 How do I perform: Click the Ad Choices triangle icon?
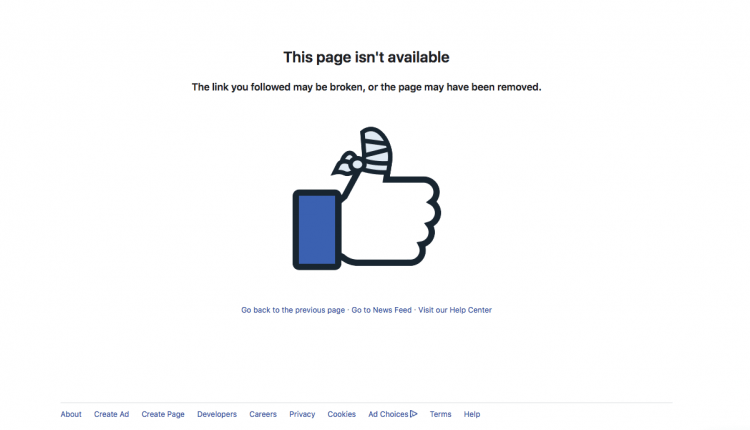tap(414, 414)
